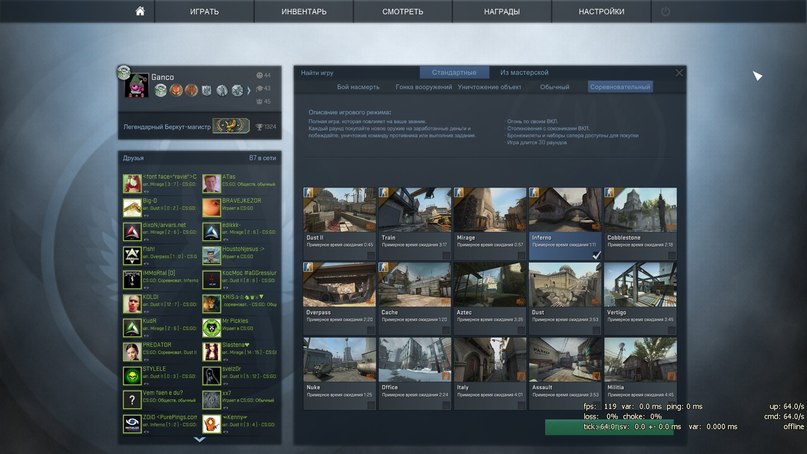Click the '87 в сети' friends count
The width and height of the screenshot is (807, 454).
tap(262, 158)
